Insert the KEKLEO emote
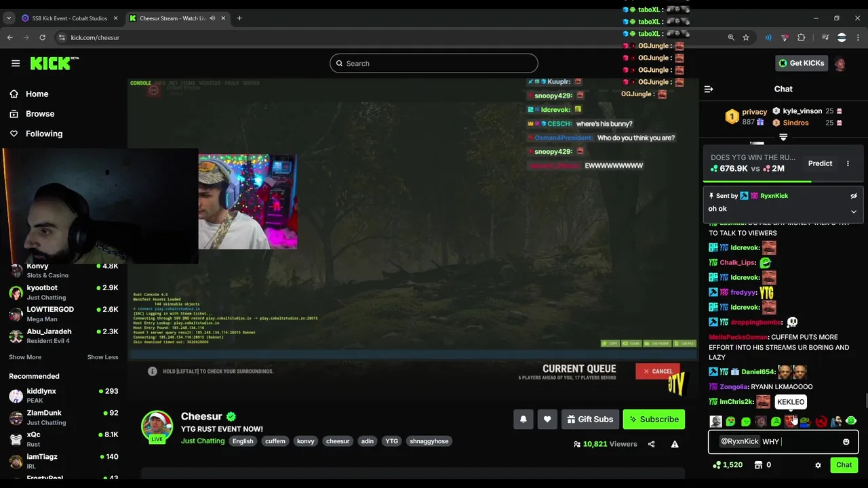The image size is (868, 488). 791,422
